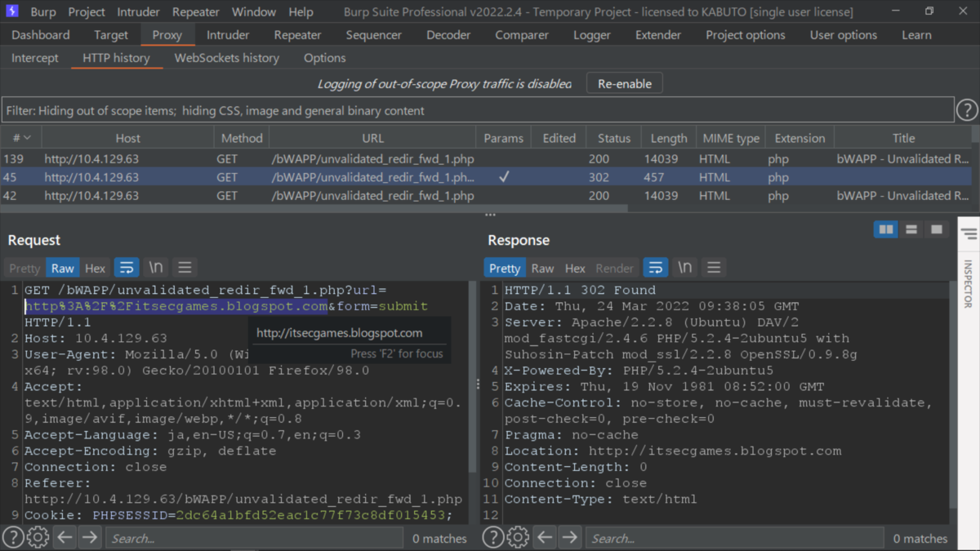
Task: Sort history by the # column
Action: point(20,138)
